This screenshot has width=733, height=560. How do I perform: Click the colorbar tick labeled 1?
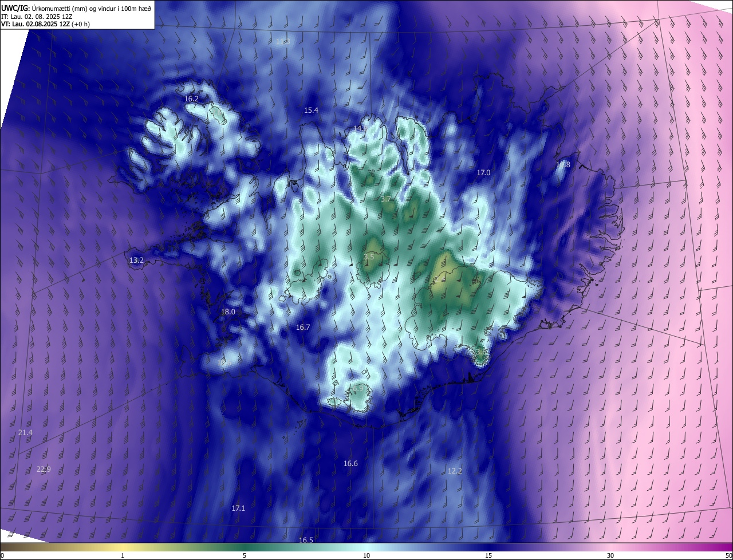[x=123, y=556]
